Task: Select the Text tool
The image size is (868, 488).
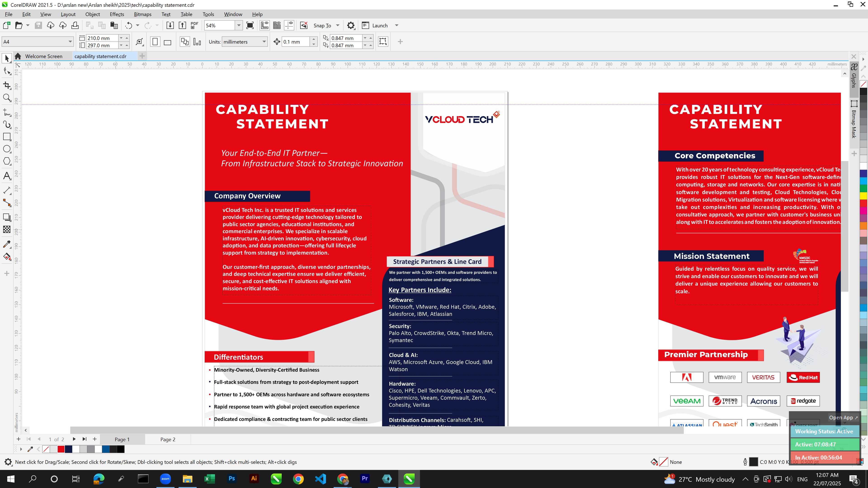Action: click(x=7, y=176)
